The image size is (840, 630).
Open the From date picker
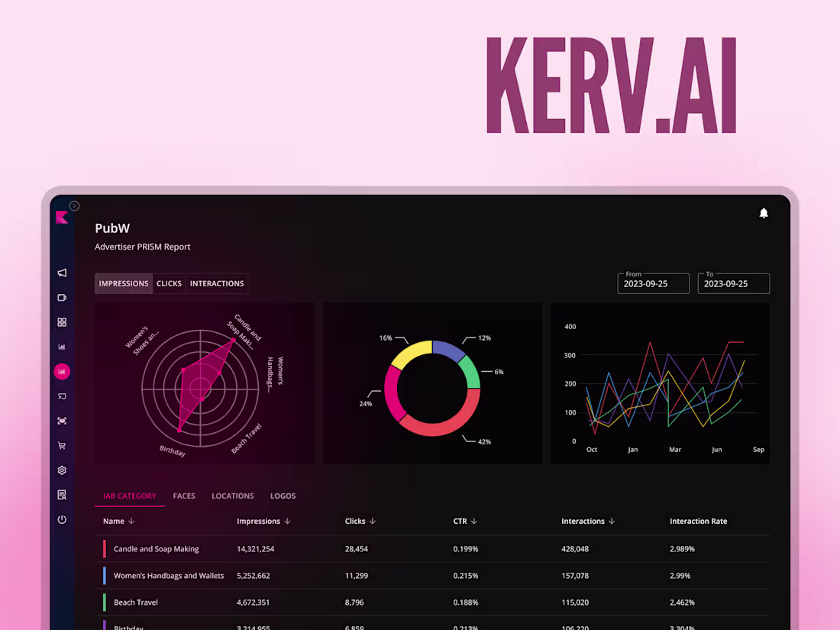point(653,283)
